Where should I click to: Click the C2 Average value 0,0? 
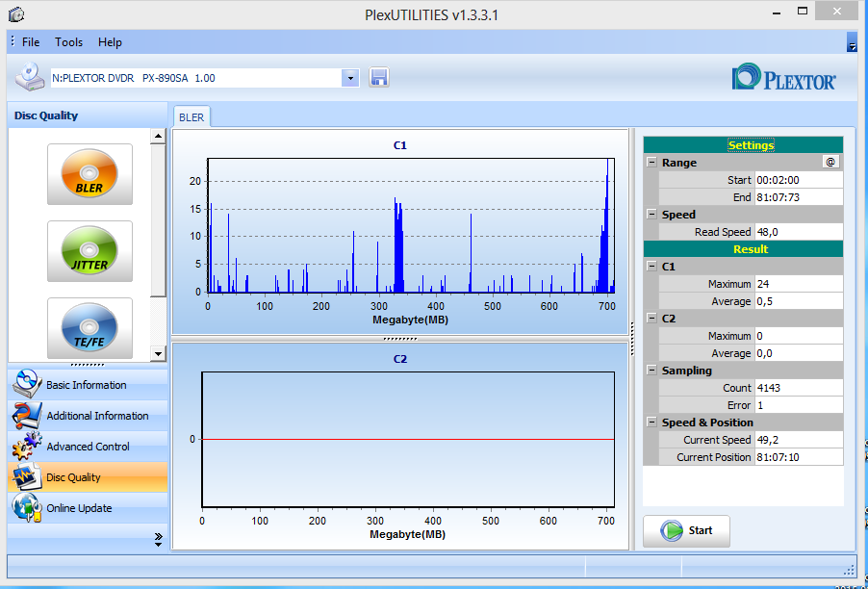coord(799,353)
